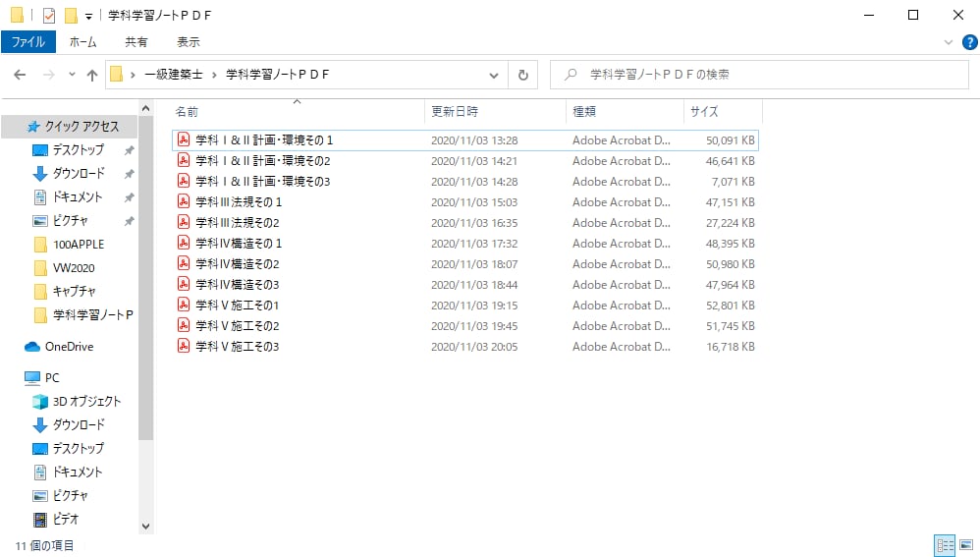Click date 2020/11/03 14:21
980x557 pixels.
tap(474, 161)
